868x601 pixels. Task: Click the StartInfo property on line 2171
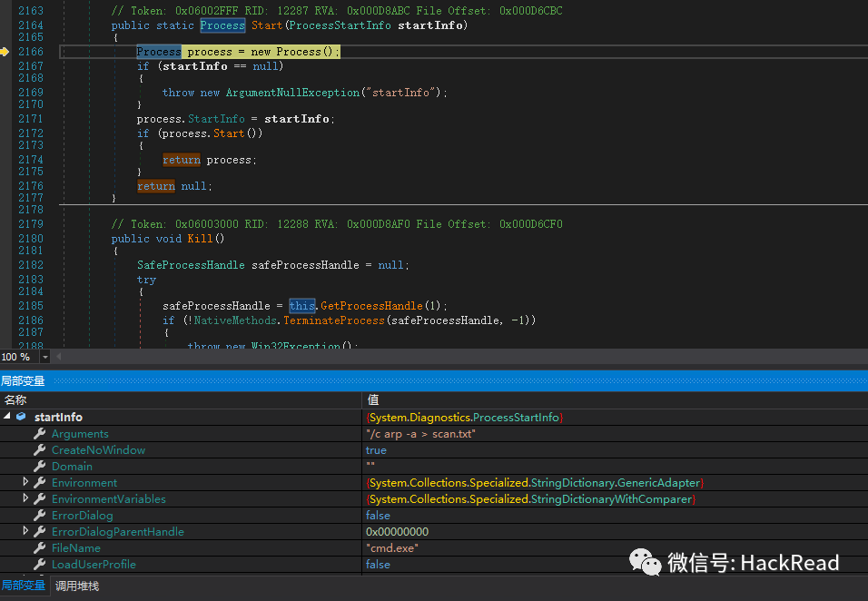point(216,119)
